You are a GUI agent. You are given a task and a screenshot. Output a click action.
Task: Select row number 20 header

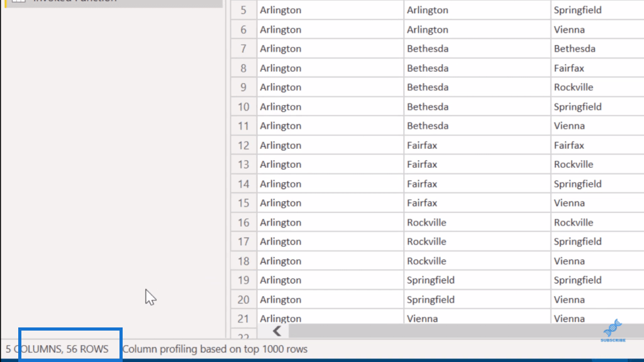pyautogui.click(x=243, y=300)
